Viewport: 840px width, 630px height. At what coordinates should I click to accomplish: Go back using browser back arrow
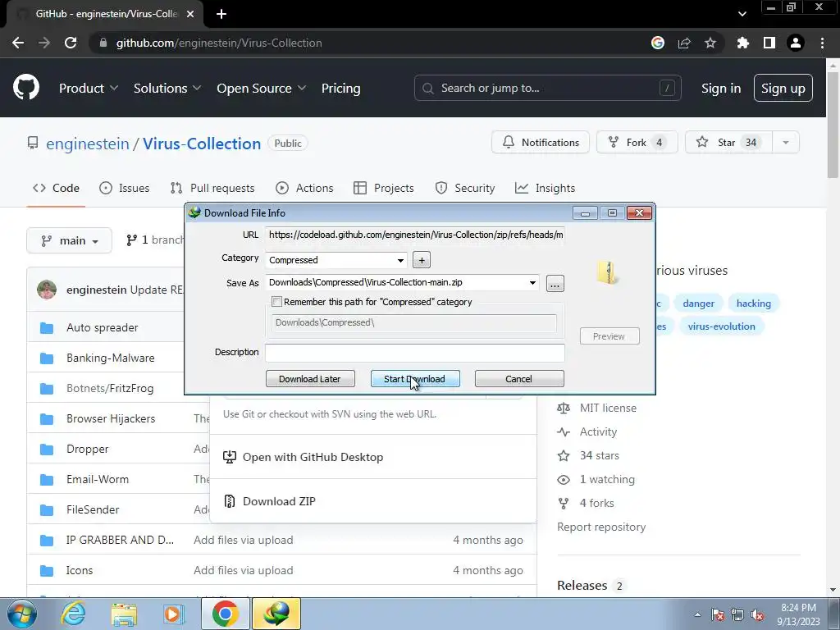[x=18, y=43]
